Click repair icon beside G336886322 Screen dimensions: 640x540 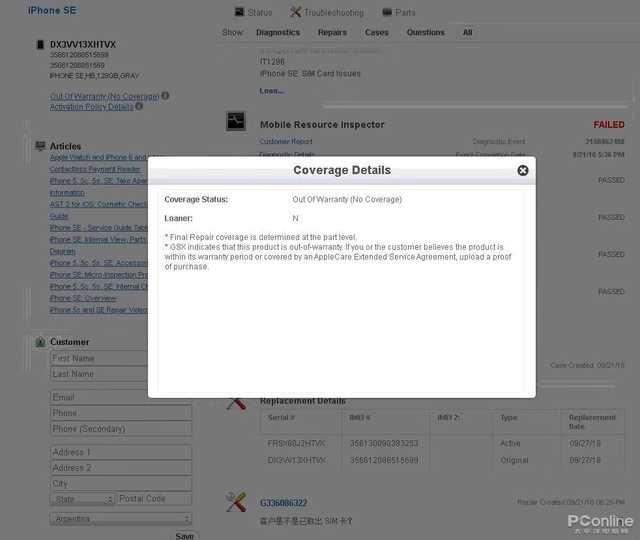(x=236, y=502)
